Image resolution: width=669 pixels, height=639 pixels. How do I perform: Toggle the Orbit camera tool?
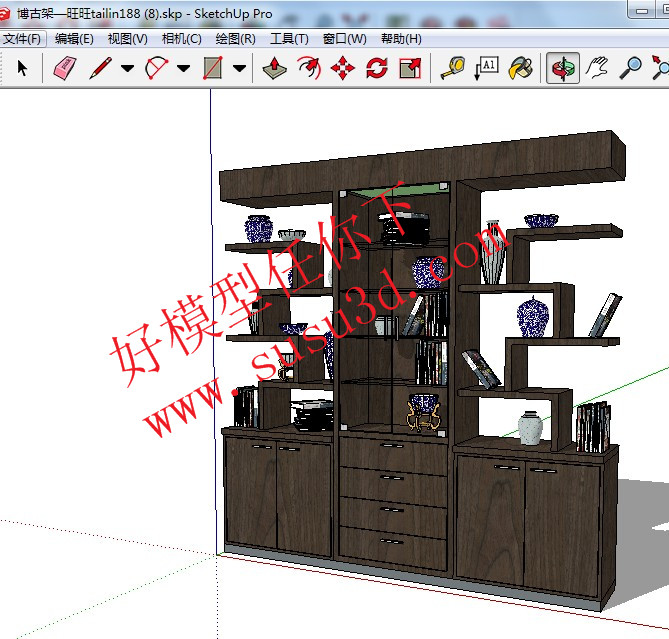point(563,68)
